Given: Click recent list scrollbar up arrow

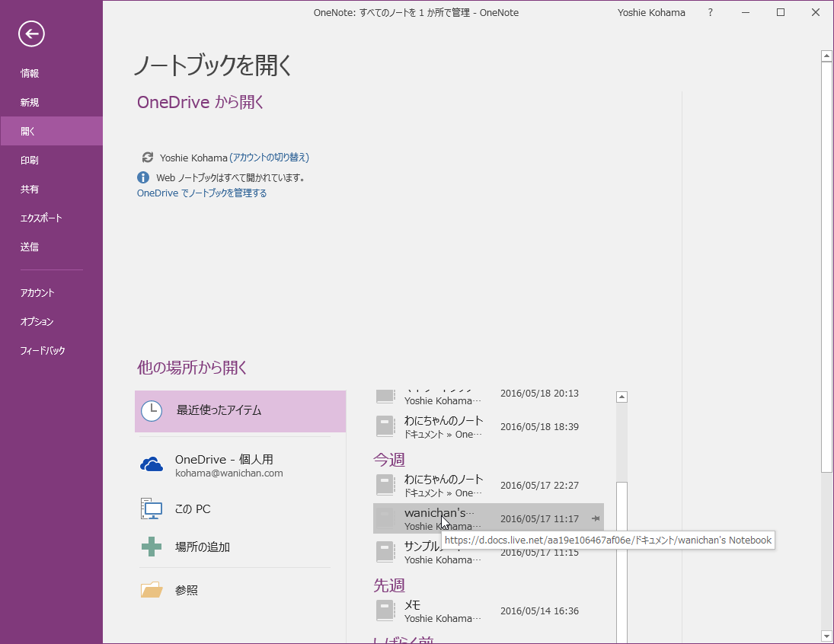Looking at the screenshot, I should [x=622, y=397].
